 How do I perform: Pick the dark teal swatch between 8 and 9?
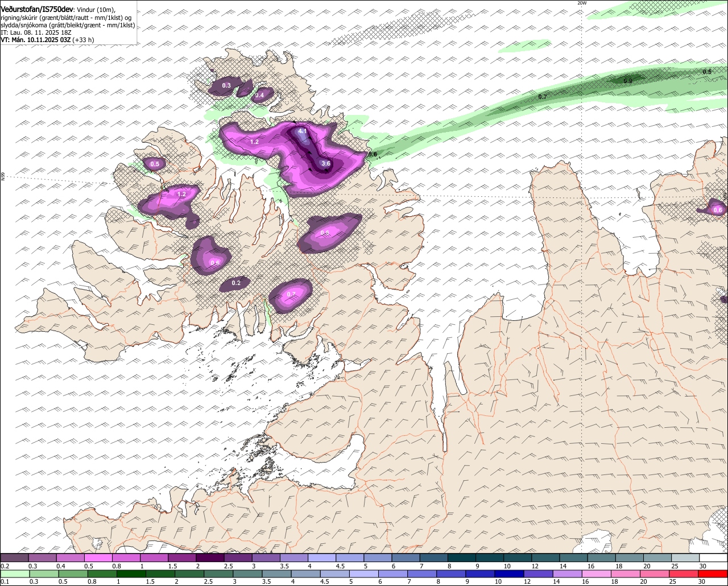coord(462,558)
